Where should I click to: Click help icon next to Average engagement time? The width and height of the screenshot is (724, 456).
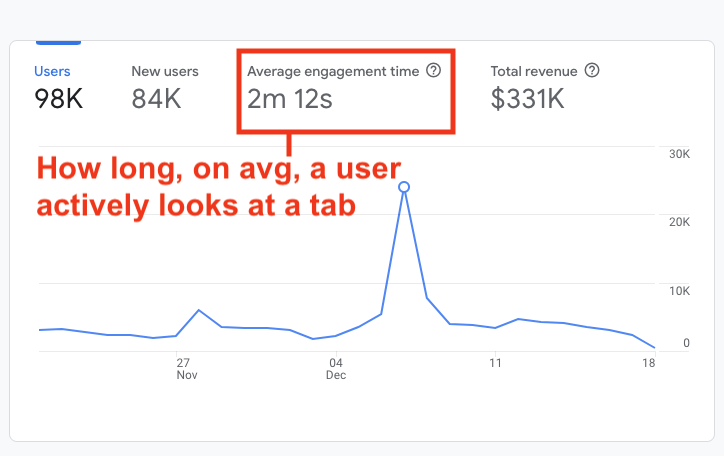[x=433, y=71]
